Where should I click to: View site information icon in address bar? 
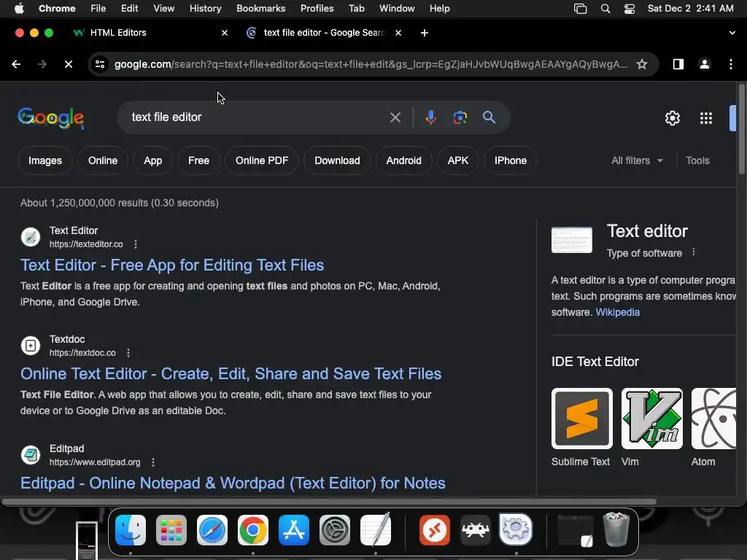99,64
